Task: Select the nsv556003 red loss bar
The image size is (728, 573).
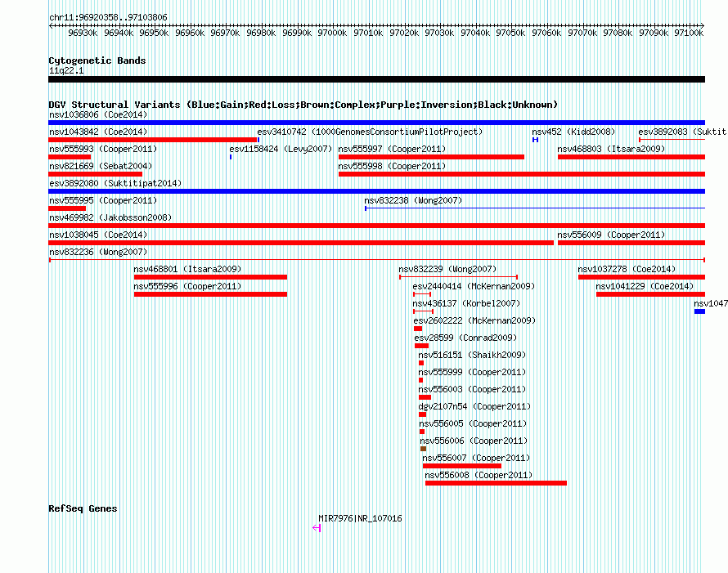Action: coord(425,397)
